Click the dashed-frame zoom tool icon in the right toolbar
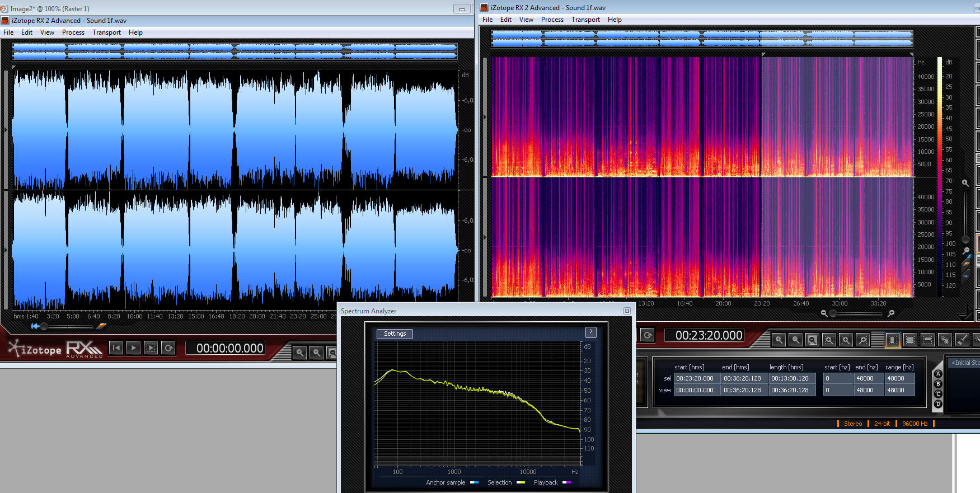The image size is (980, 493). pyautogui.click(x=846, y=340)
